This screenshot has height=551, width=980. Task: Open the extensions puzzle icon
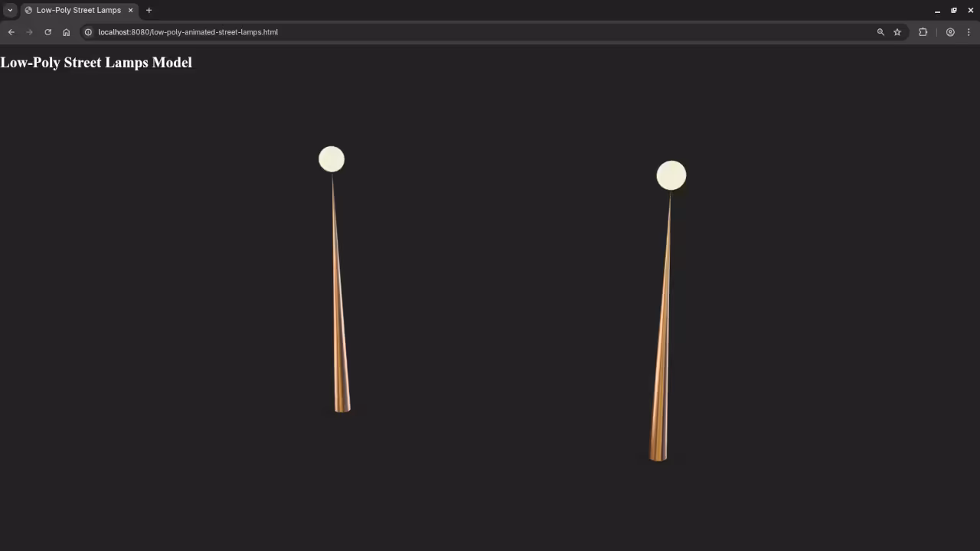coord(923,31)
